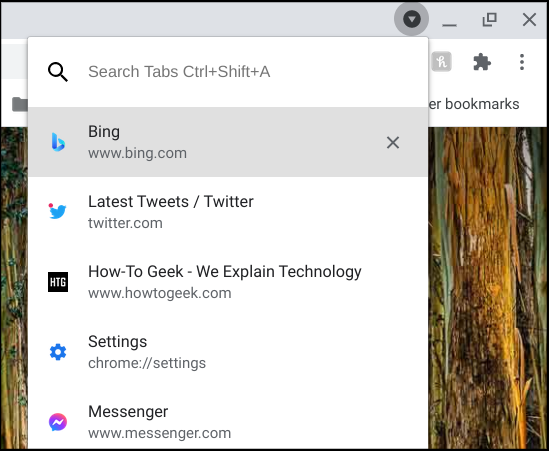
Task: Click the HTG favicon icon
Action: pyautogui.click(x=58, y=282)
